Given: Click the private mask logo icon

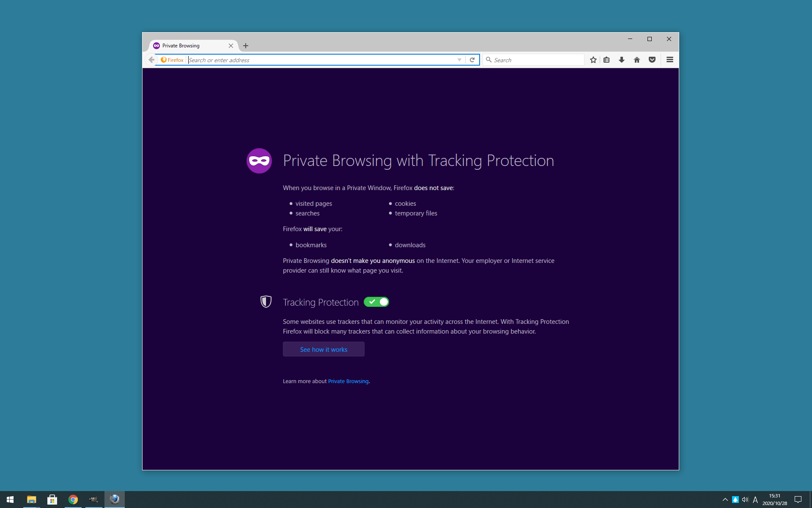Looking at the screenshot, I should click(x=259, y=161).
